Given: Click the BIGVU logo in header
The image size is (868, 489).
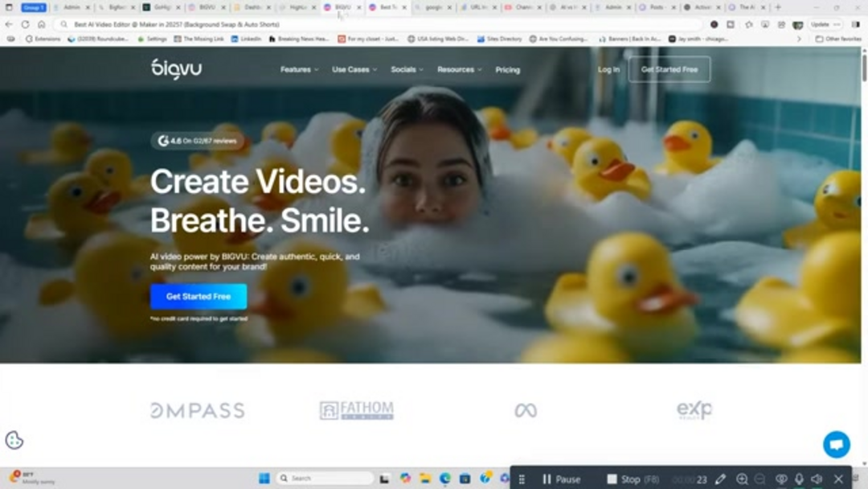Looking at the screenshot, I should tap(176, 69).
